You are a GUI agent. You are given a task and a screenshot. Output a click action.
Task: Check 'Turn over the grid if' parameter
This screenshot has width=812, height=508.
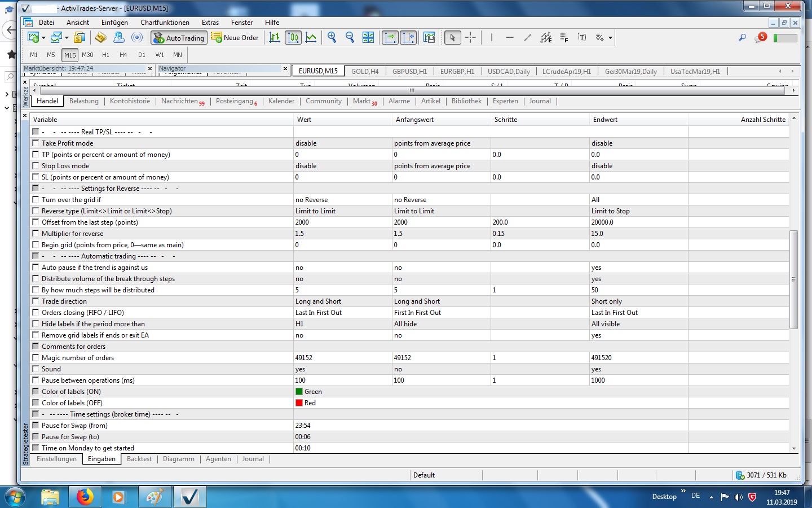pyautogui.click(x=36, y=200)
